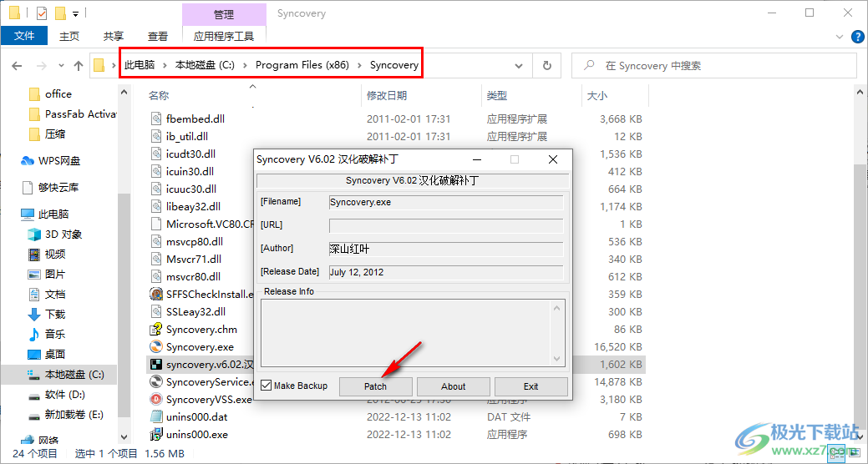Sort files by the 类型 column header
The image size is (868, 464).
tap(496, 96)
